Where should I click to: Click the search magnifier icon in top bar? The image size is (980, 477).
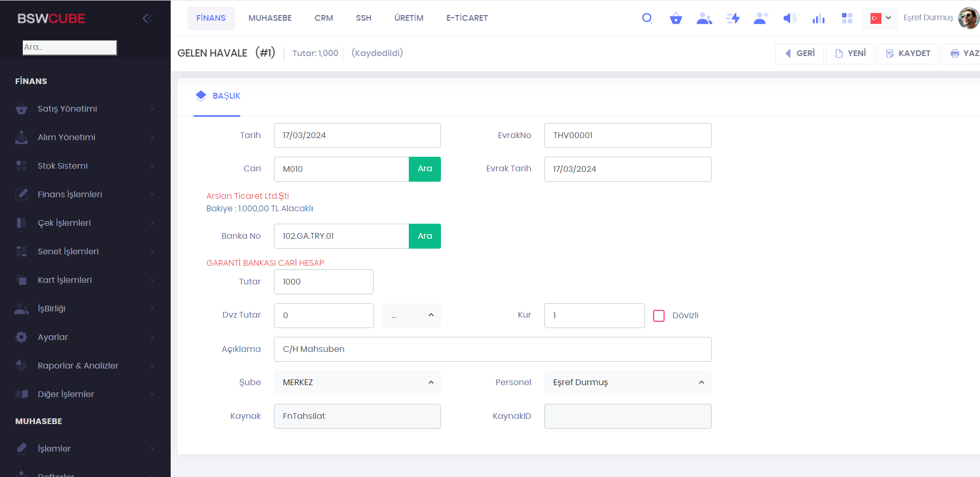click(x=647, y=18)
